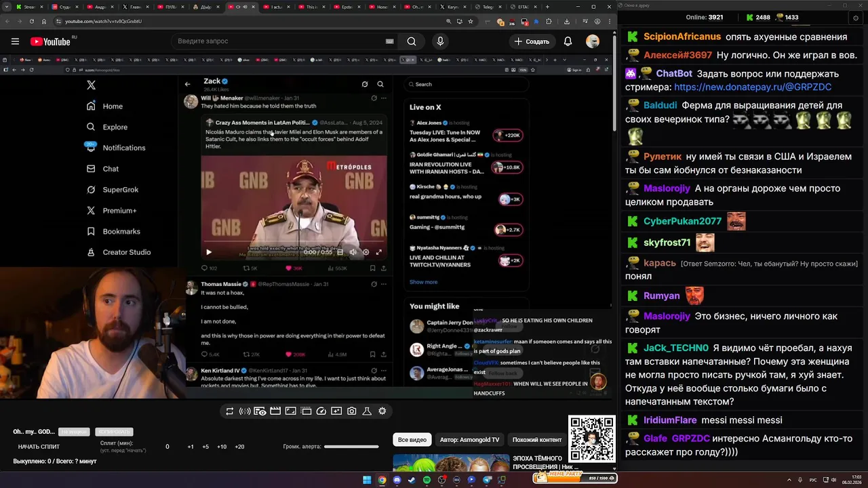Open the Maduro video settings gear

point(366,252)
